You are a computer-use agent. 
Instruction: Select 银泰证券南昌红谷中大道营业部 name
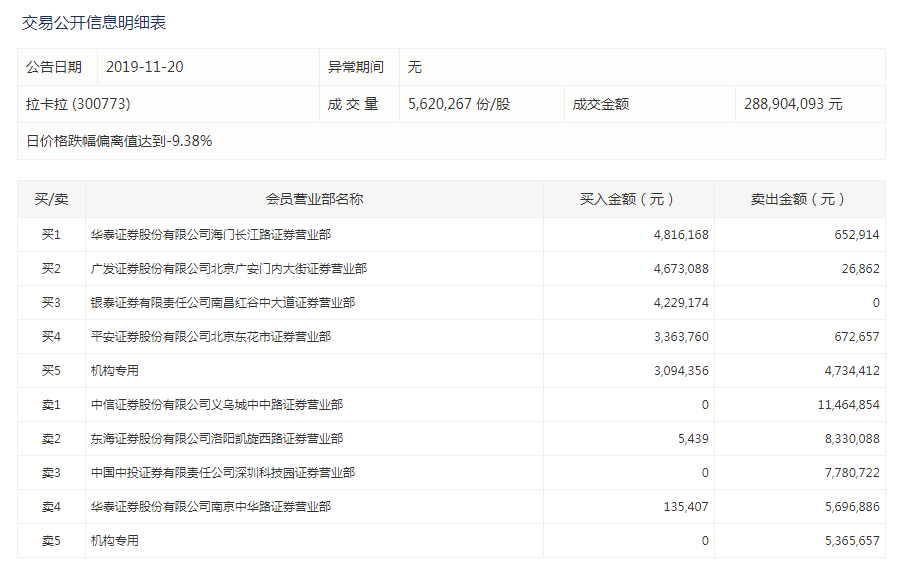coord(223,302)
